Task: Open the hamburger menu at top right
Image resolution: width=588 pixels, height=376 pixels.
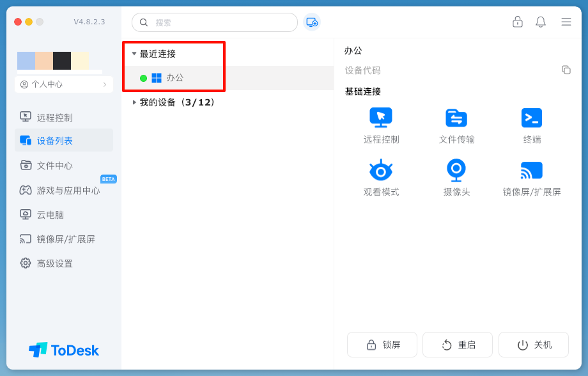Action: (566, 22)
